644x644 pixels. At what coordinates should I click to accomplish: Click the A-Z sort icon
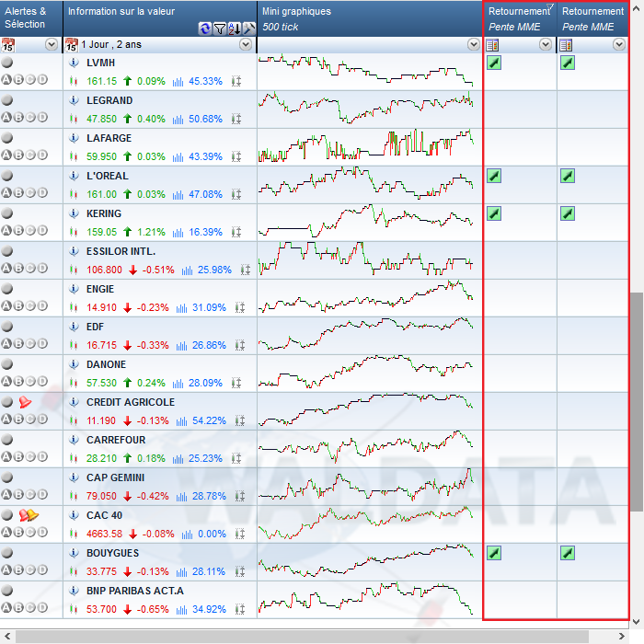[x=235, y=28]
